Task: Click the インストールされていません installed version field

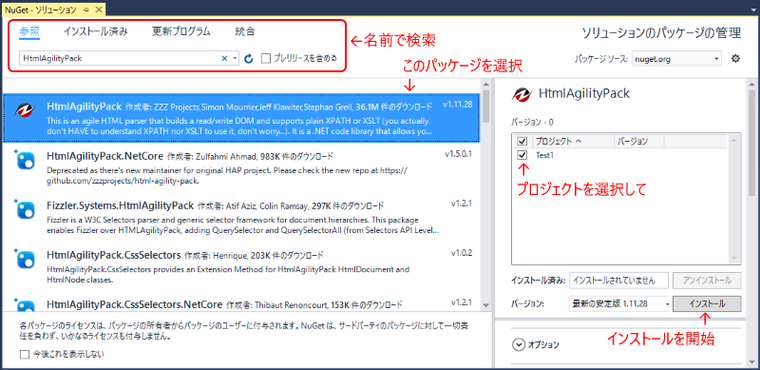Action: (x=619, y=280)
